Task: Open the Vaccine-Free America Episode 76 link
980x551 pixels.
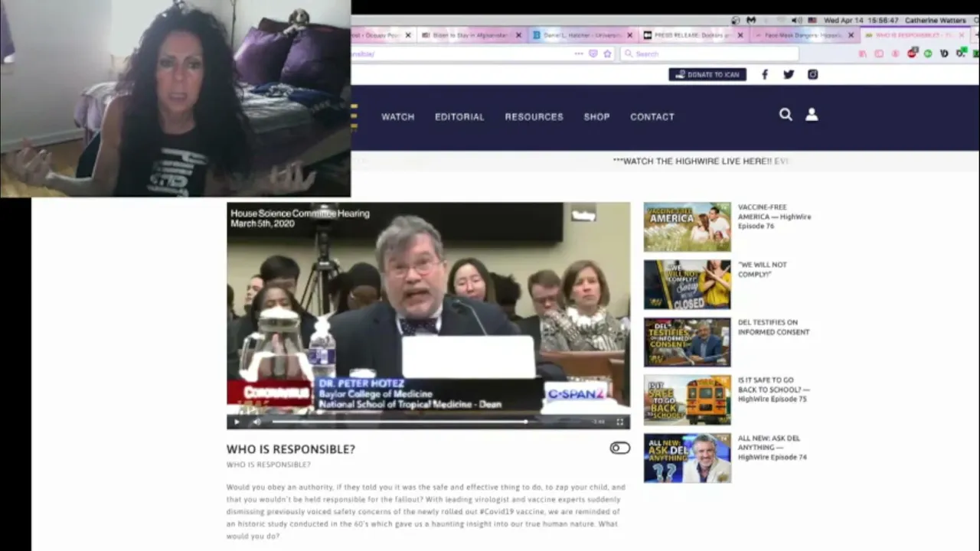Action: [x=774, y=217]
